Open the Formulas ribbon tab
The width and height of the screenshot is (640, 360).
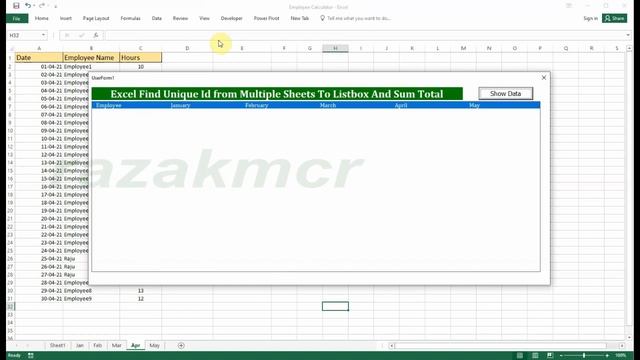(130, 18)
